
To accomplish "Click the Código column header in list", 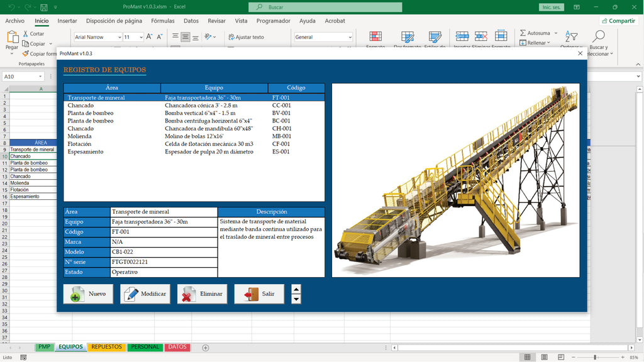I will coord(296,88).
